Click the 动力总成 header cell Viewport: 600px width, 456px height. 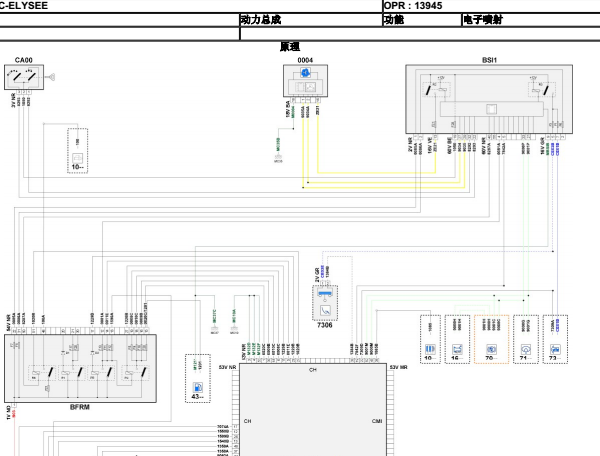[x=261, y=20]
